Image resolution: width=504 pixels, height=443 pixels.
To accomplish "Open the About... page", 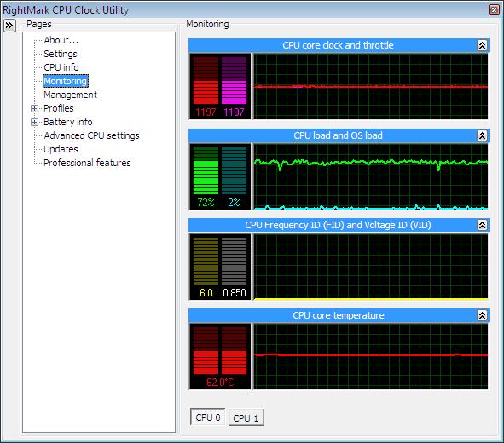I will pyautogui.click(x=61, y=40).
